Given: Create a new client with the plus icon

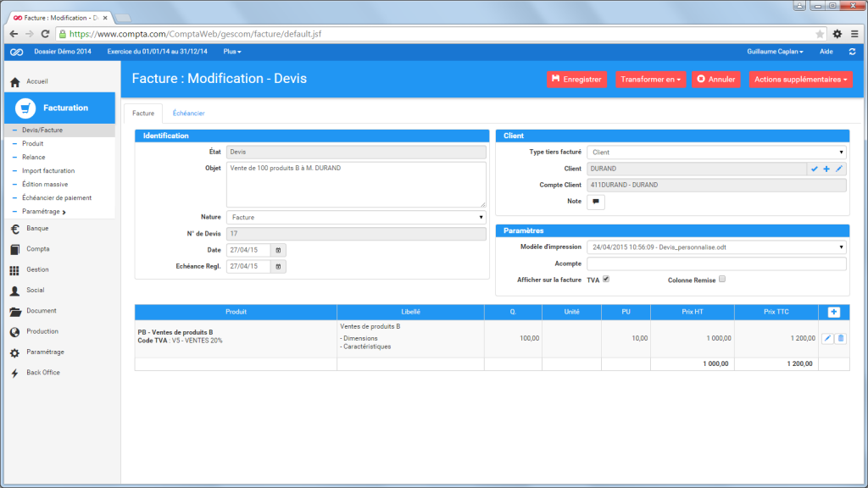Looking at the screenshot, I should click(x=826, y=169).
